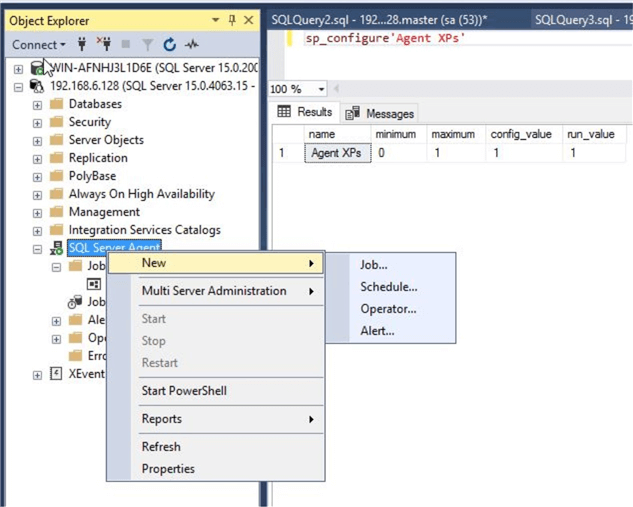Click the Jobs folder icon under Agent

tap(75, 266)
